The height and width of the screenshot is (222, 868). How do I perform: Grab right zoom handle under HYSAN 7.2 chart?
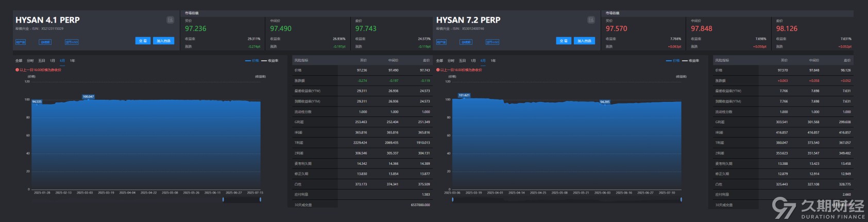coord(681,199)
